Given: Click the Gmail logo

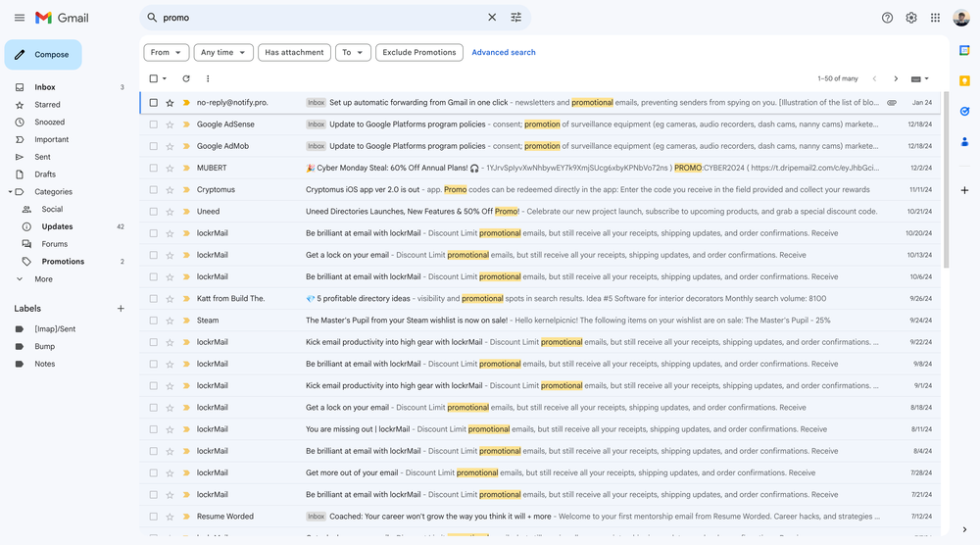Looking at the screenshot, I should coord(62,18).
